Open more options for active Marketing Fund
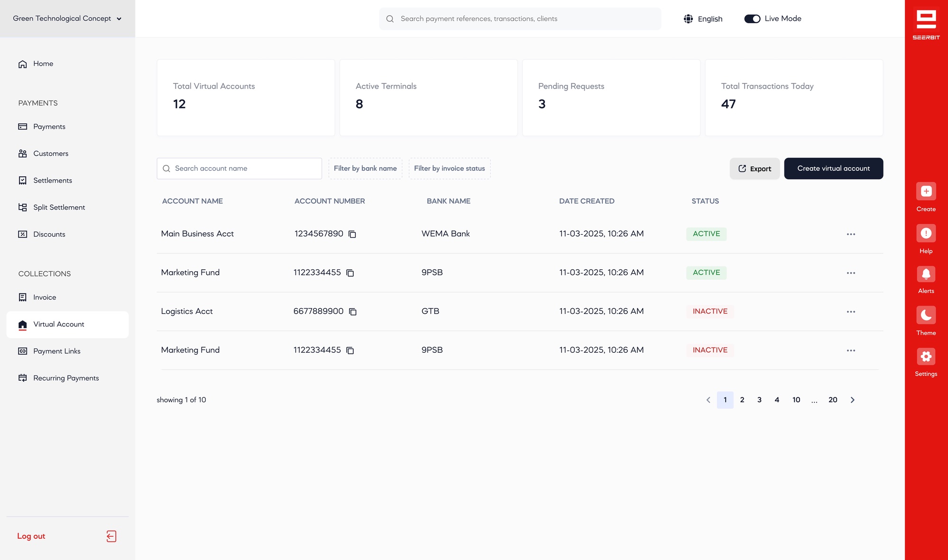The image size is (948, 560). tap(851, 273)
